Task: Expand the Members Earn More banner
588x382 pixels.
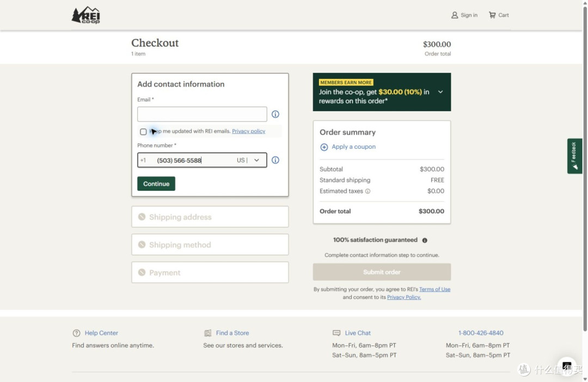Action: (x=440, y=92)
